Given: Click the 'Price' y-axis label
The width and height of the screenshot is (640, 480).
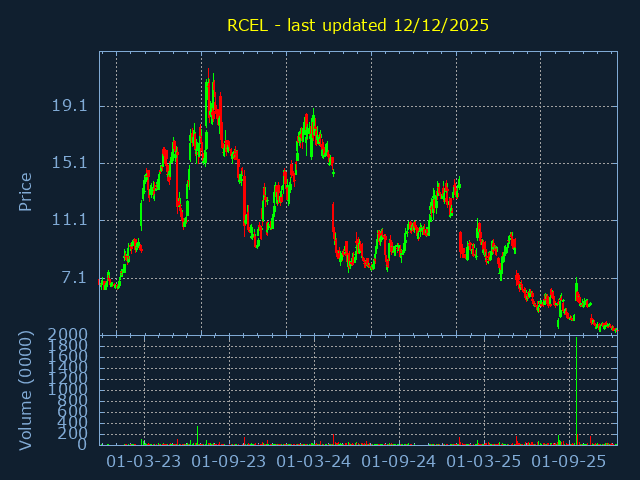Looking at the screenshot, I should 26,191.
